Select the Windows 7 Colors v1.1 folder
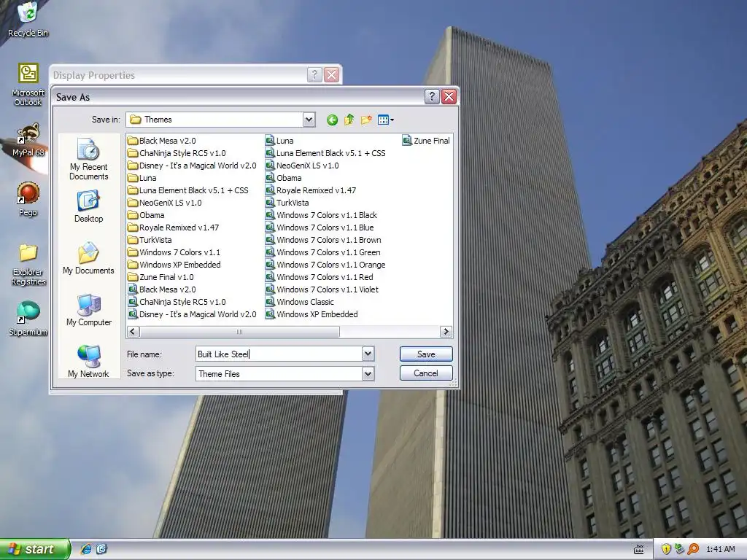747x560 pixels. click(x=174, y=252)
